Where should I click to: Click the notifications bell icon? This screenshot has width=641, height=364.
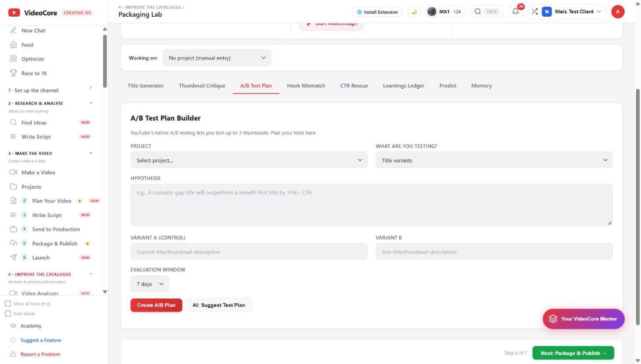click(x=515, y=12)
